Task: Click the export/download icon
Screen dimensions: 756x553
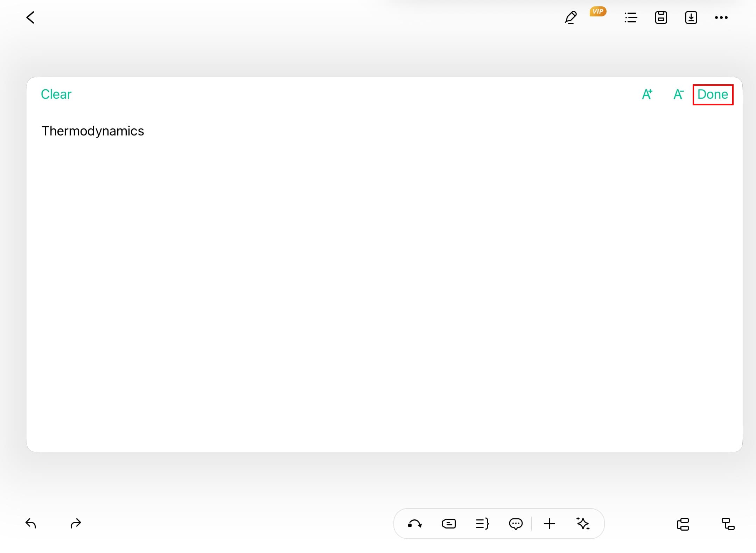Action: (691, 17)
